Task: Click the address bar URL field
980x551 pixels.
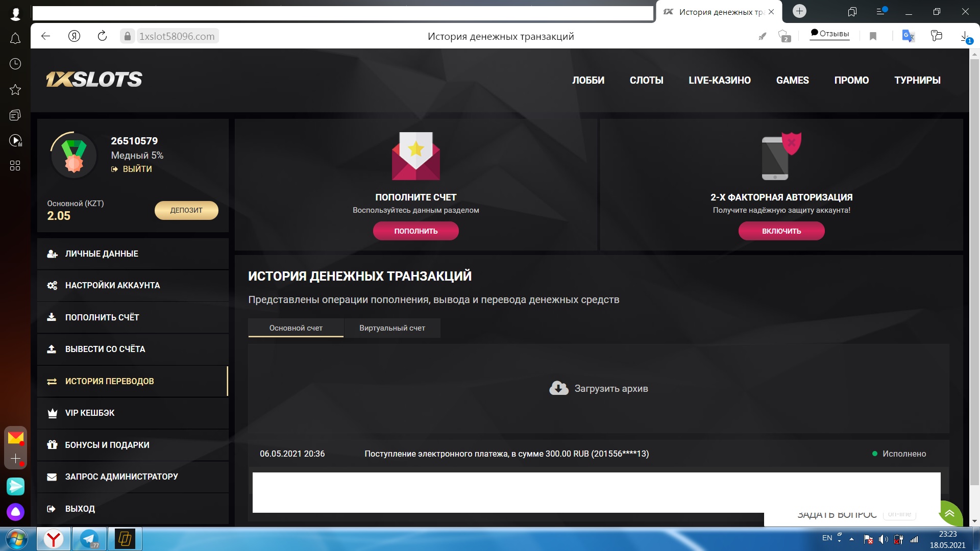Action: [x=177, y=36]
